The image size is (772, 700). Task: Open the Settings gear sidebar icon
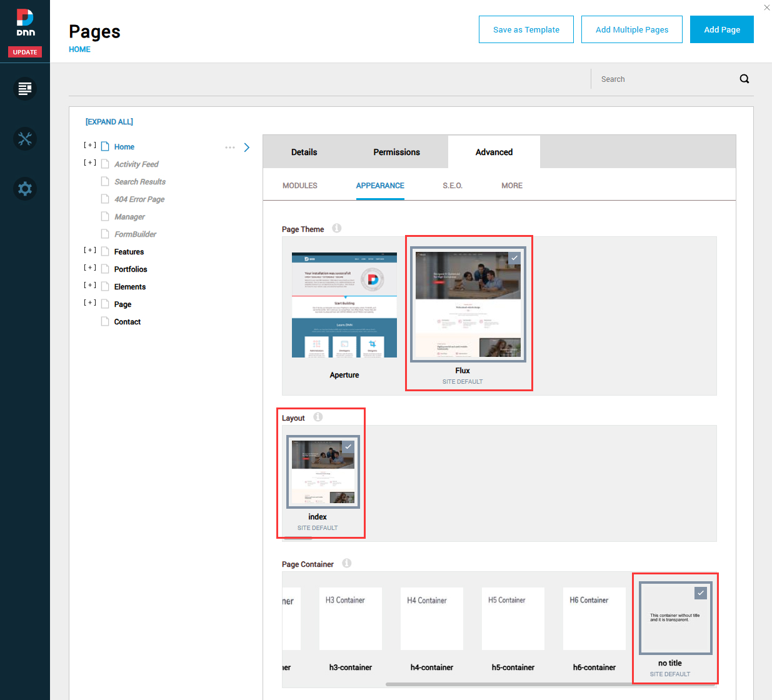(25, 189)
